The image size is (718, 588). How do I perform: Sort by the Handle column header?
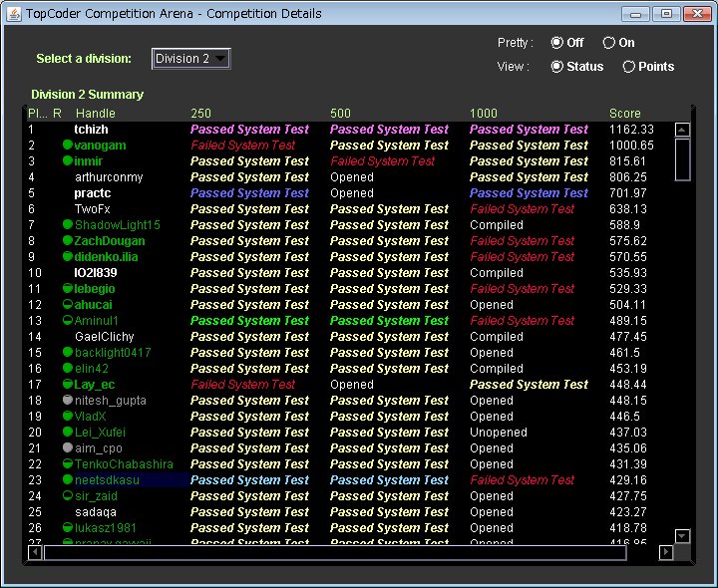point(96,113)
